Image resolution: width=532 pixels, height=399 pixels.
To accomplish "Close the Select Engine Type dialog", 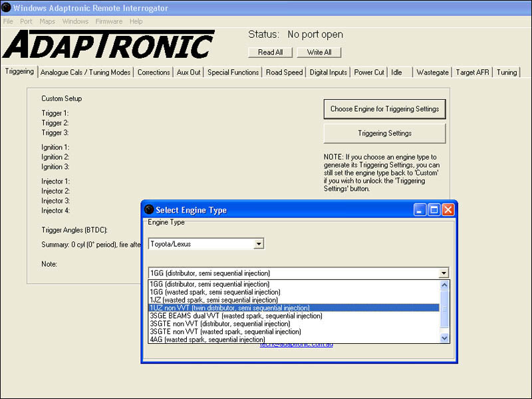I will click(448, 210).
